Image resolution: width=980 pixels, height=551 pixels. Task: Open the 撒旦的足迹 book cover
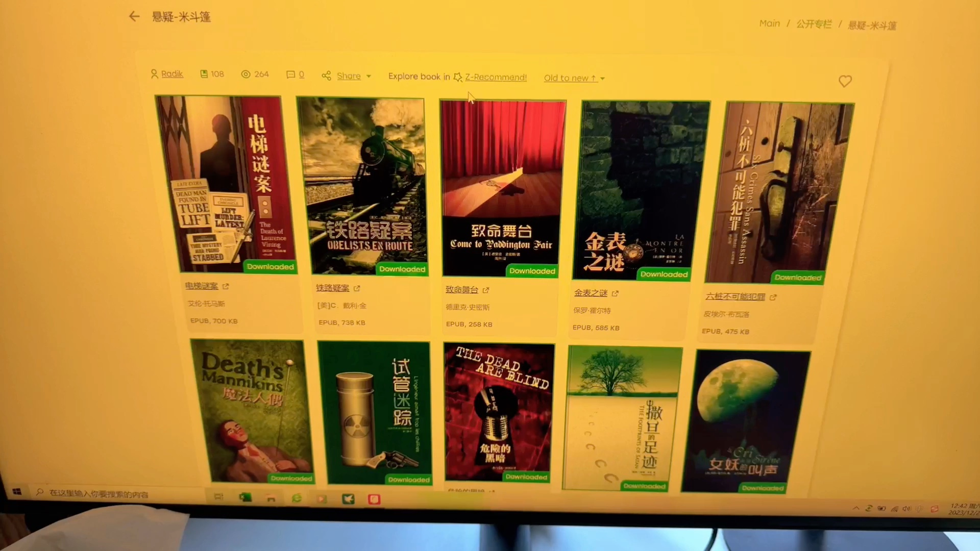[622, 418]
